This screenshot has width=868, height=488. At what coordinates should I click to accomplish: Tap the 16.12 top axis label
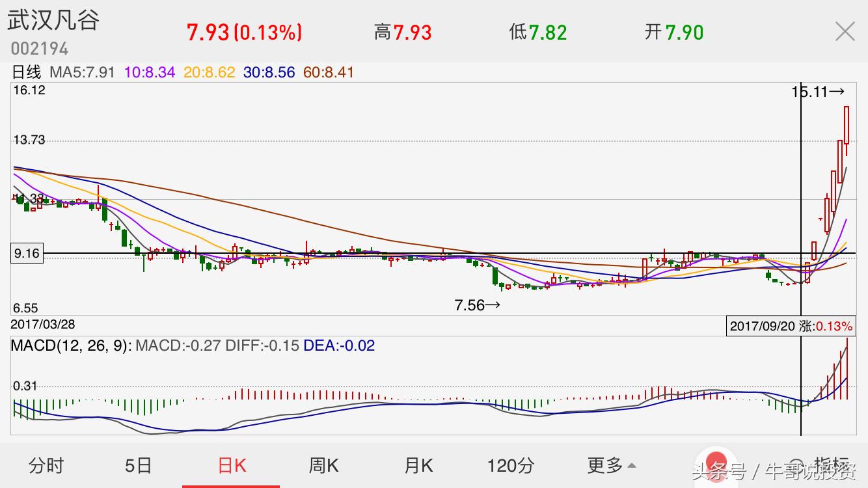point(29,90)
